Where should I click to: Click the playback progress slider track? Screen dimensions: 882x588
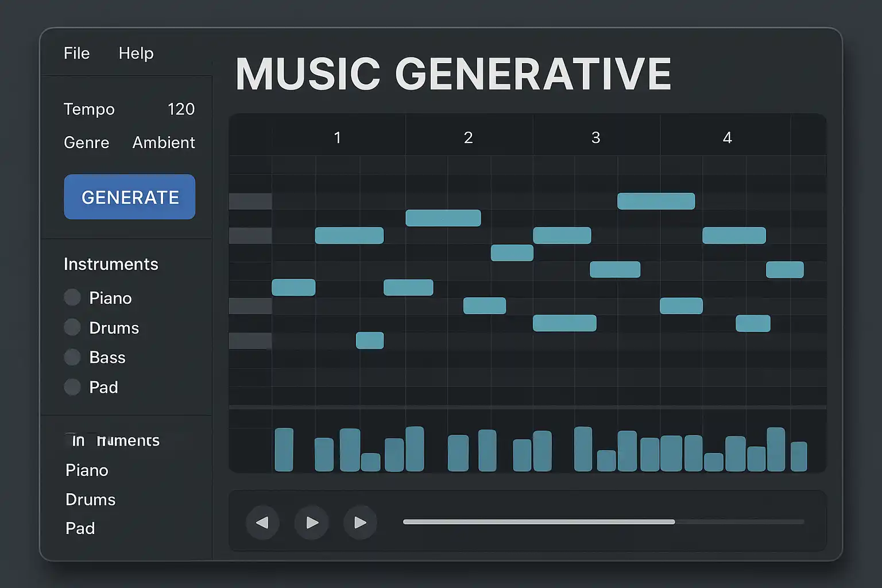coord(603,522)
